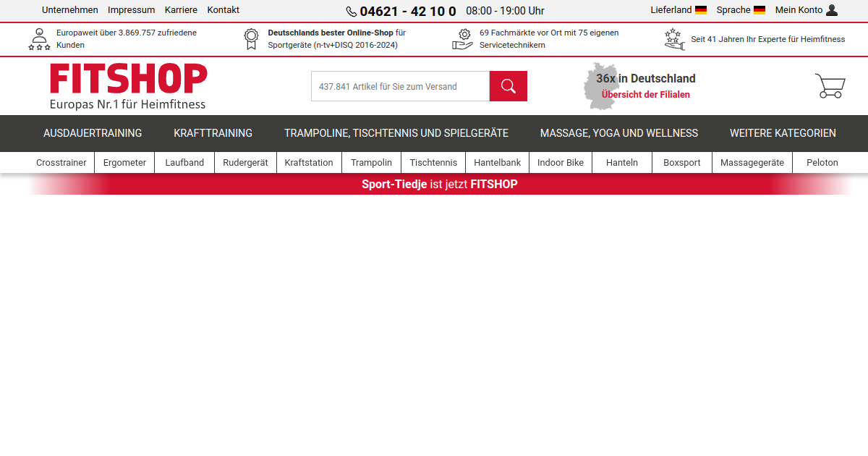868x456 pixels.
Task: Select the Hanteln category
Action: 622,163
